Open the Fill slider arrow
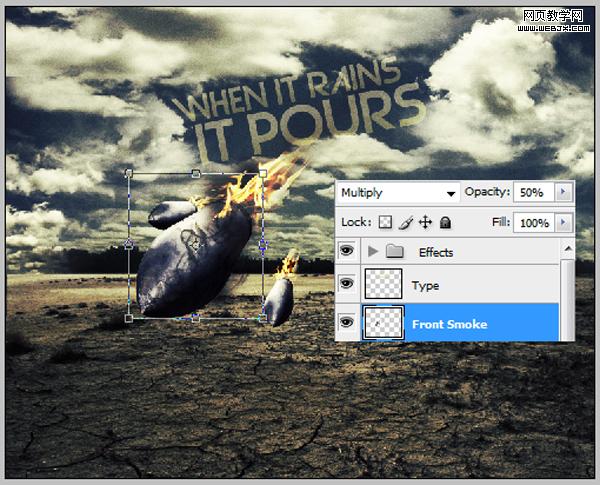600x485 pixels. click(x=563, y=223)
